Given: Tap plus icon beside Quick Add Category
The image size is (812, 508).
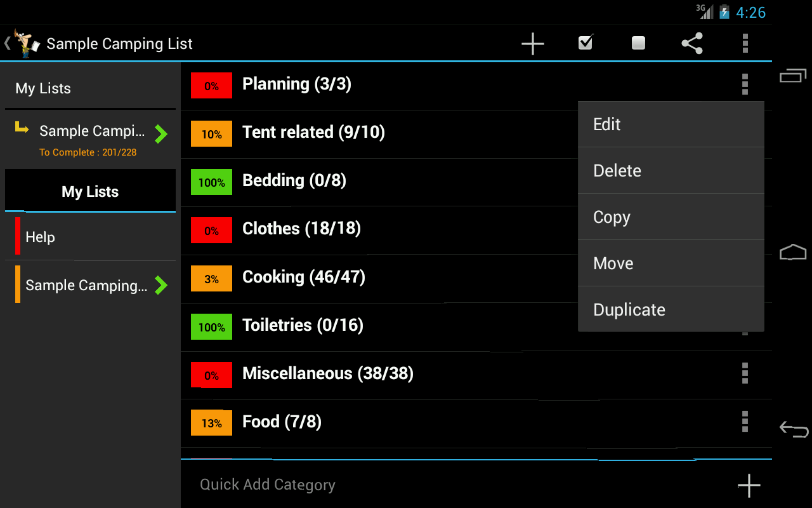Looking at the screenshot, I should click(x=749, y=485).
